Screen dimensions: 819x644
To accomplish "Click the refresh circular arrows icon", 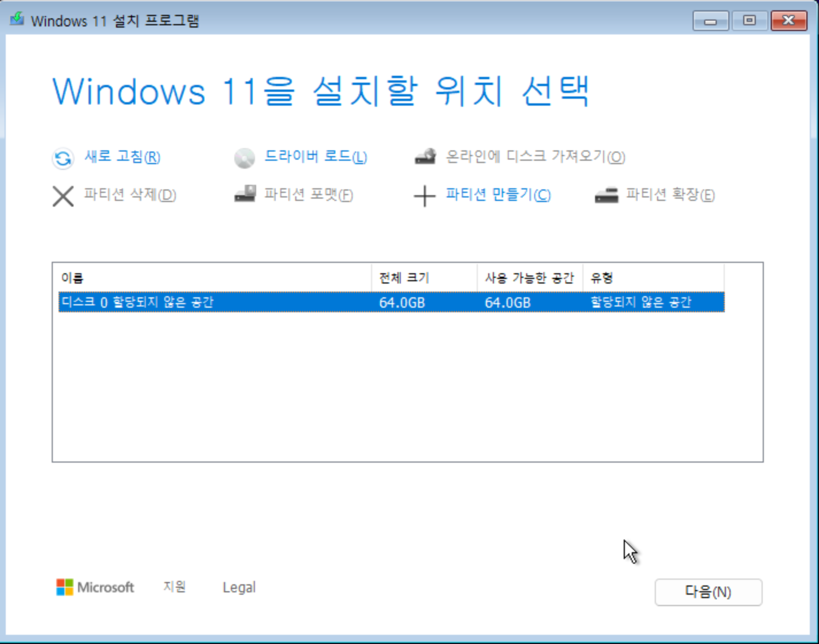I will [x=63, y=158].
